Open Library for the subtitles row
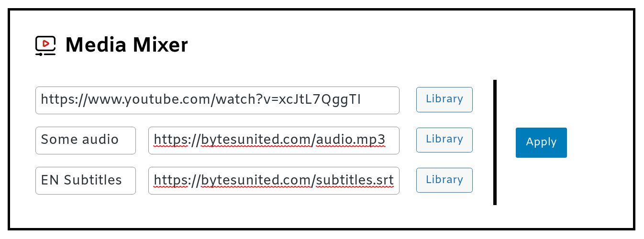Image resolution: width=644 pixels, height=239 pixels. (x=444, y=180)
